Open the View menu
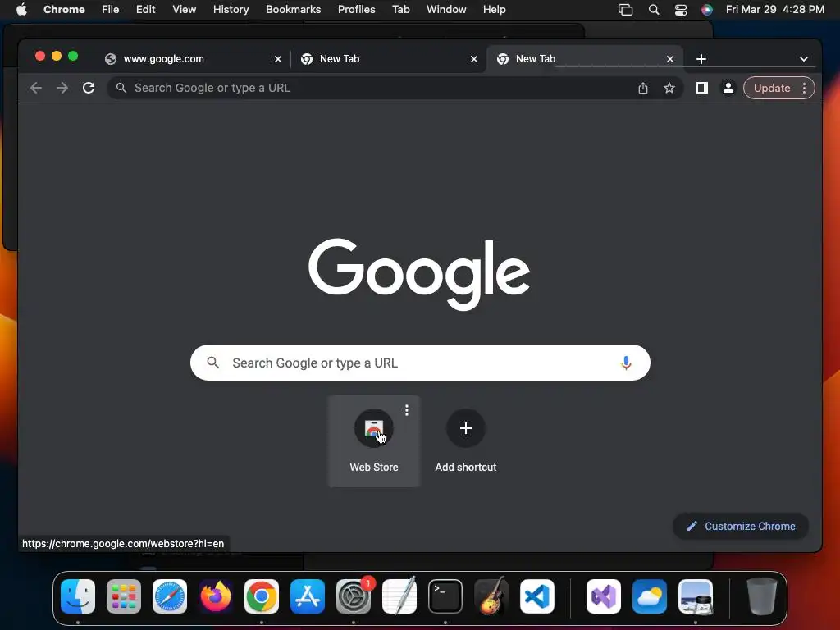840x630 pixels. pos(185,10)
